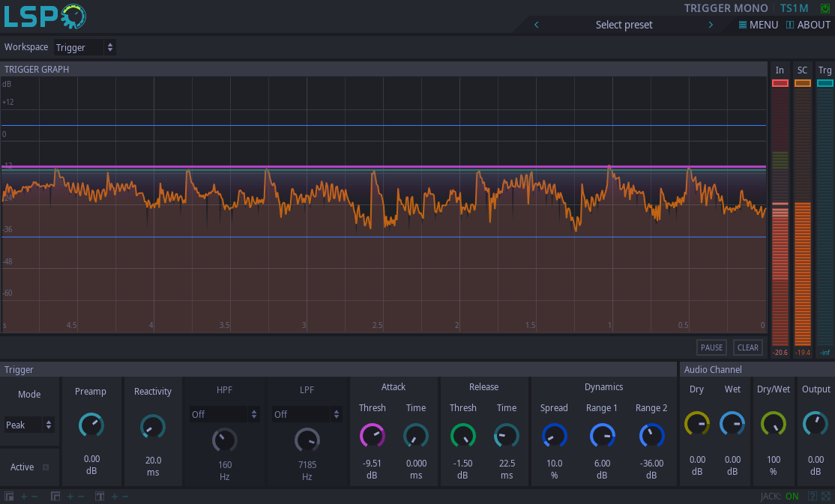
Task: Toggle the cyan Trg meter visibility
Action: [825, 83]
